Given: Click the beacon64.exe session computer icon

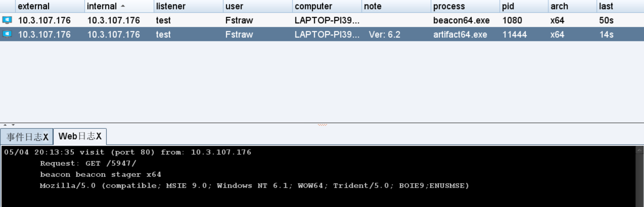Looking at the screenshot, I should (7, 20).
